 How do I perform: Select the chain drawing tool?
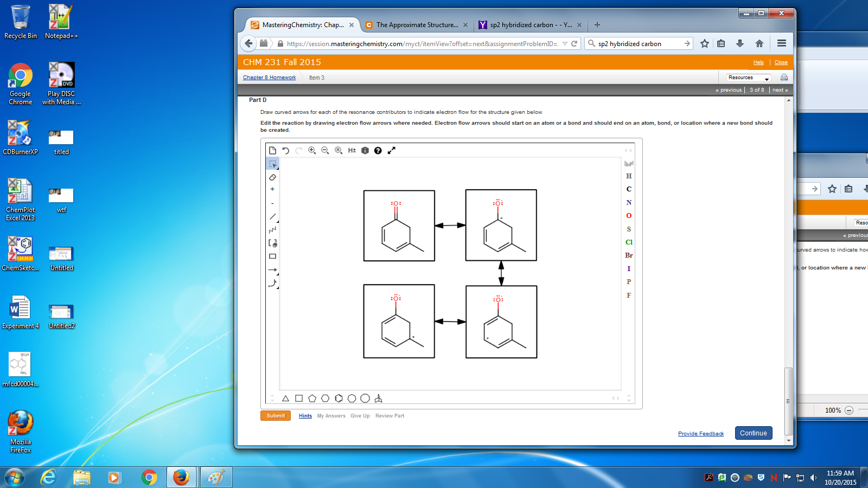(x=272, y=229)
